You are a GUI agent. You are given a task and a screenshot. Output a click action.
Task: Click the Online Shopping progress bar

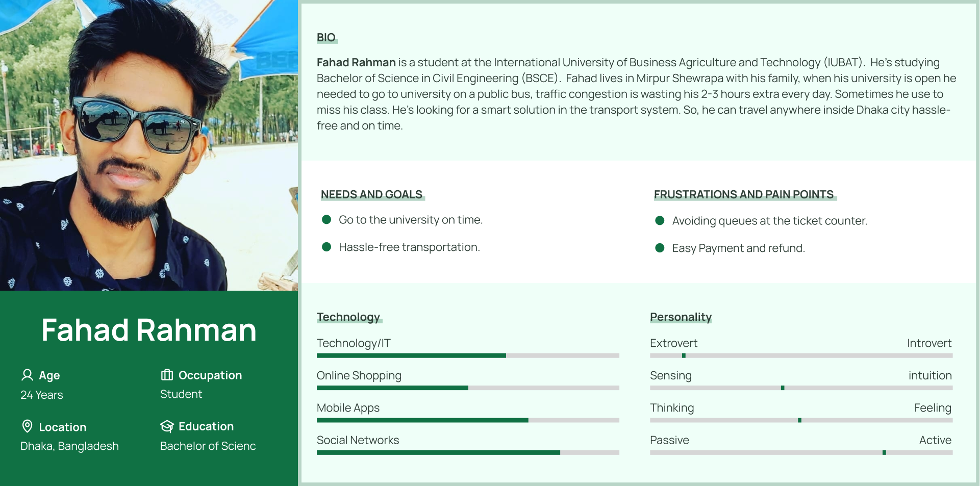point(467,388)
